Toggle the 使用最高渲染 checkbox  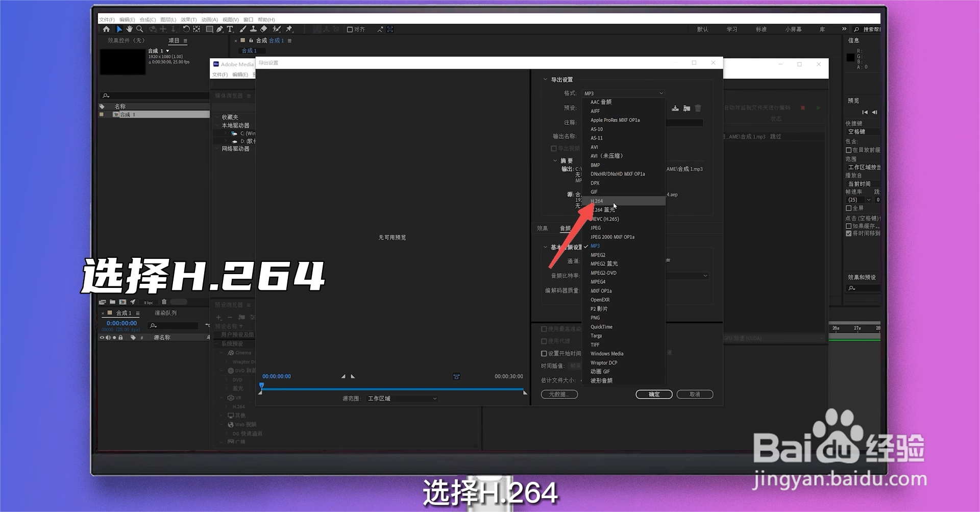click(544, 329)
